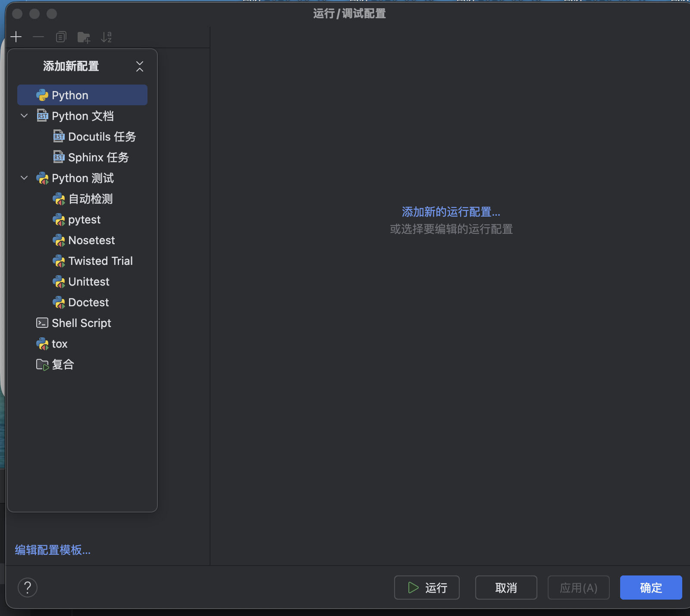Click the plus Add New Configuration icon
Image resolution: width=690 pixels, height=616 pixels.
16,37
